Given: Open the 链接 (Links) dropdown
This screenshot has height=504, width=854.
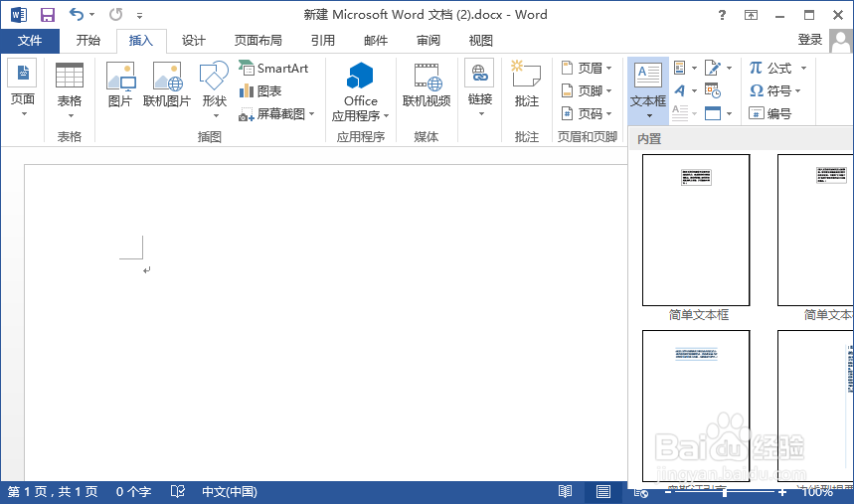Looking at the screenshot, I should 480,88.
